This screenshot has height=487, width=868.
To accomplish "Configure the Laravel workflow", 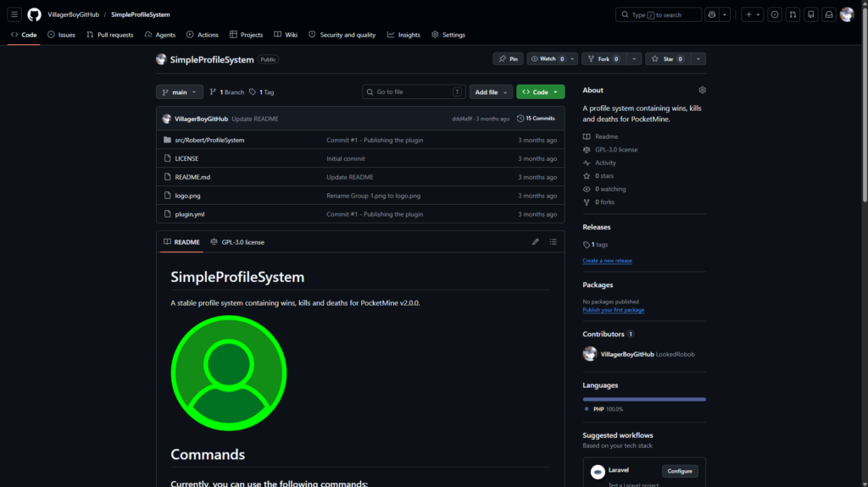I will (680, 471).
